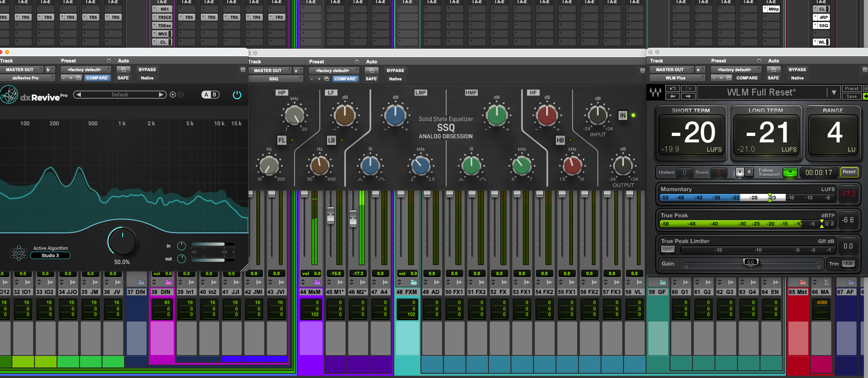The image size is (868, 378).
Task: Click the TDEss insert slot
Action: [x=162, y=26]
